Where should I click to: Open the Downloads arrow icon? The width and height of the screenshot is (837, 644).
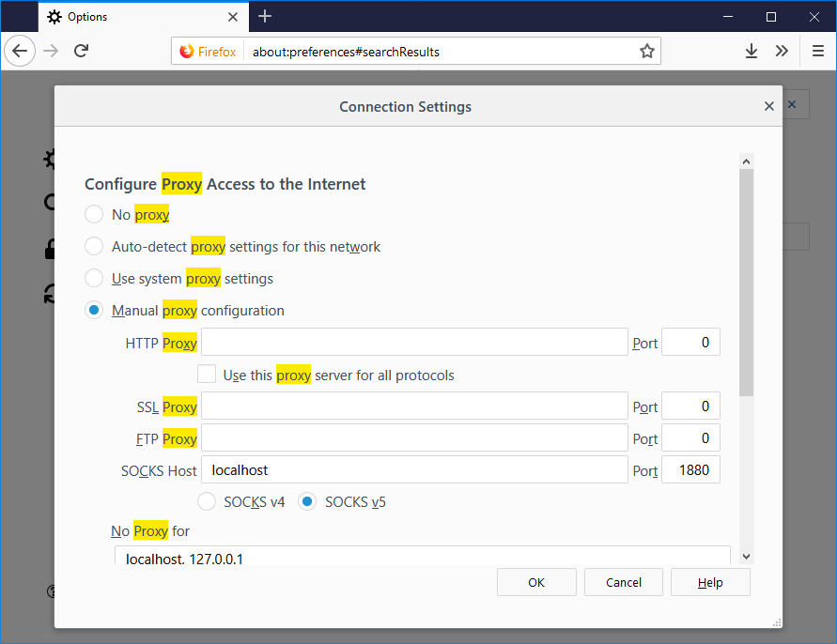coord(751,52)
